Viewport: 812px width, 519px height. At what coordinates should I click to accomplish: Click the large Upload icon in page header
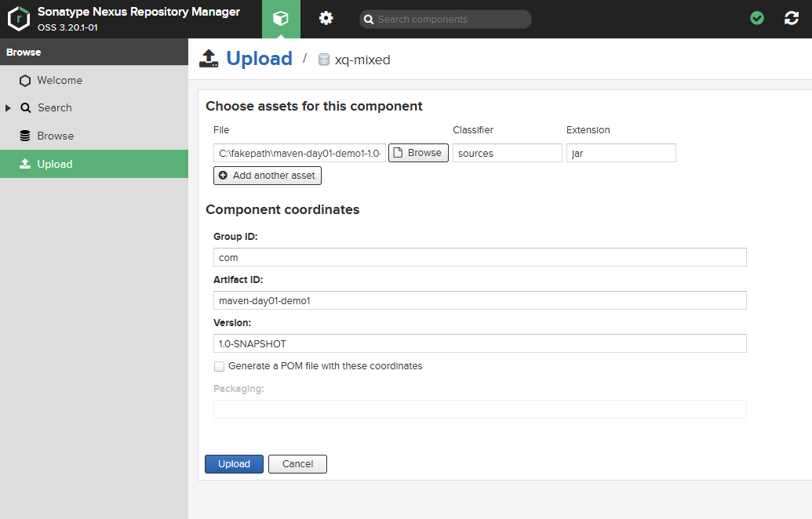(x=209, y=59)
